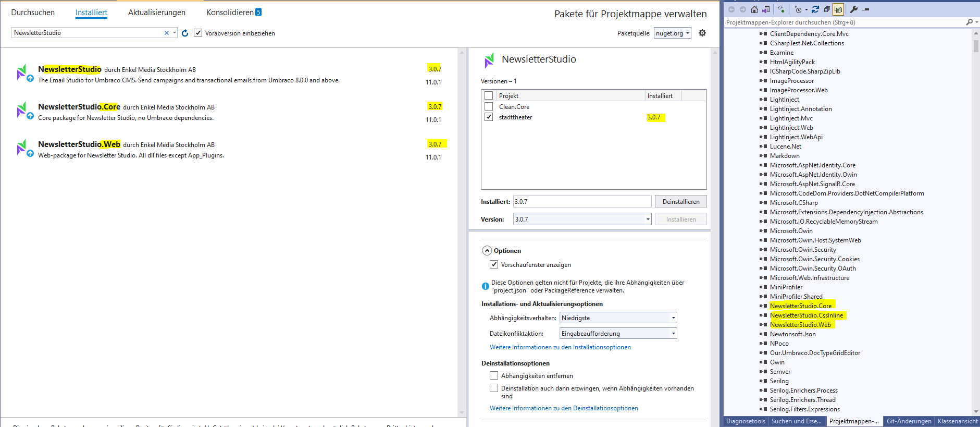Click the pending changes filter clock icon
Screen dimensions: 980x427
[x=798, y=9]
